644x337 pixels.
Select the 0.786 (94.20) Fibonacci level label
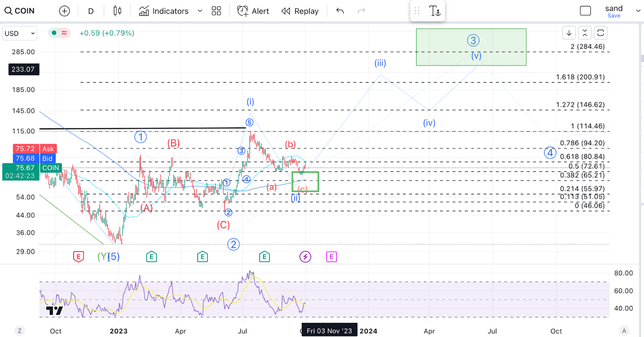pyautogui.click(x=582, y=143)
